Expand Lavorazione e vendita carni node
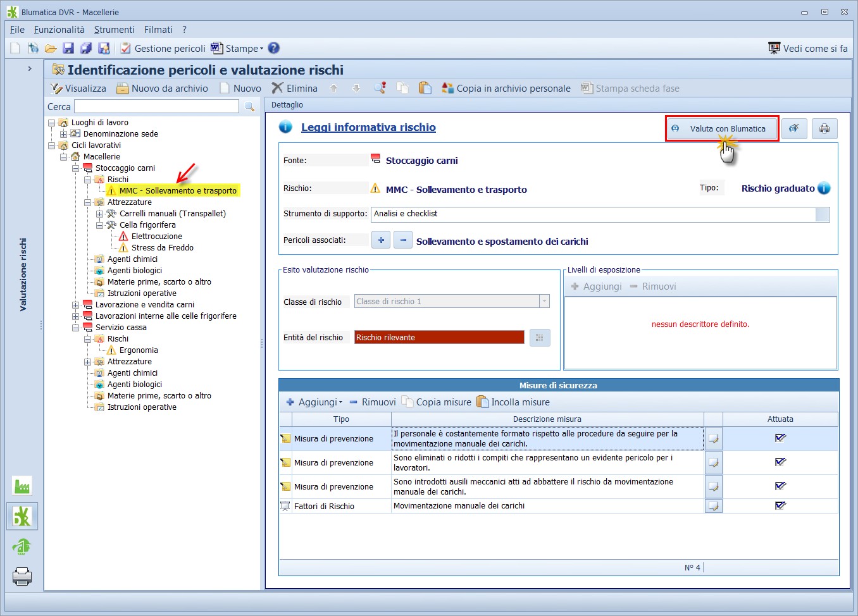Screen dimensions: 858x616 (x=75, y=305)
